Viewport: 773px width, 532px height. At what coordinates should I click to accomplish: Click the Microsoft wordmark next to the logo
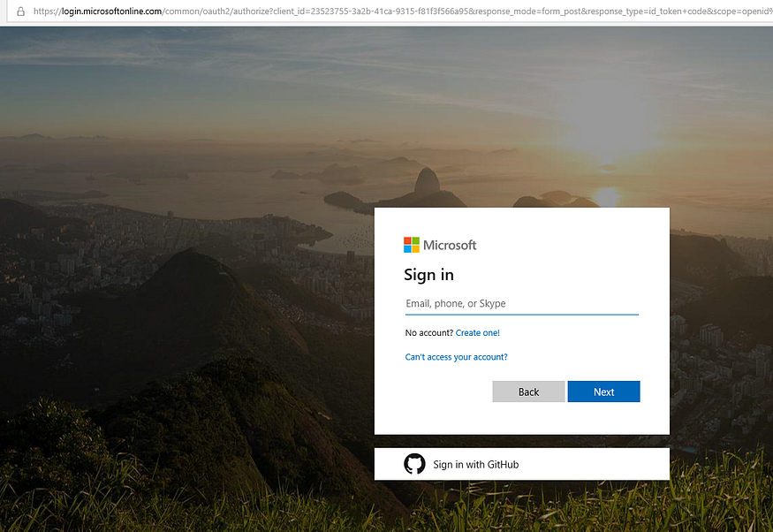coord(451,245)
